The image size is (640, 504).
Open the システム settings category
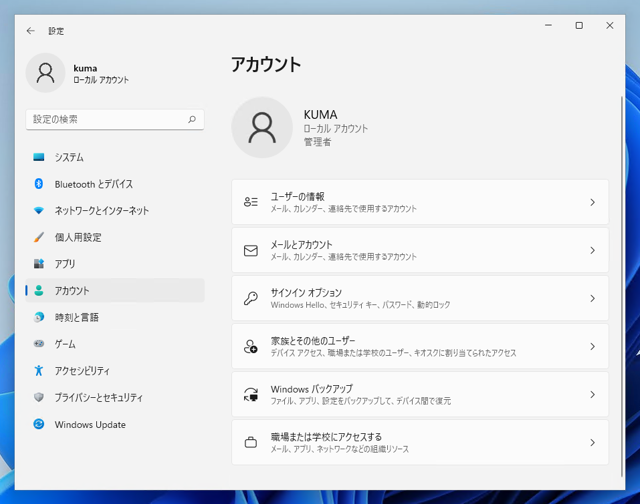[x=115, y=157]
